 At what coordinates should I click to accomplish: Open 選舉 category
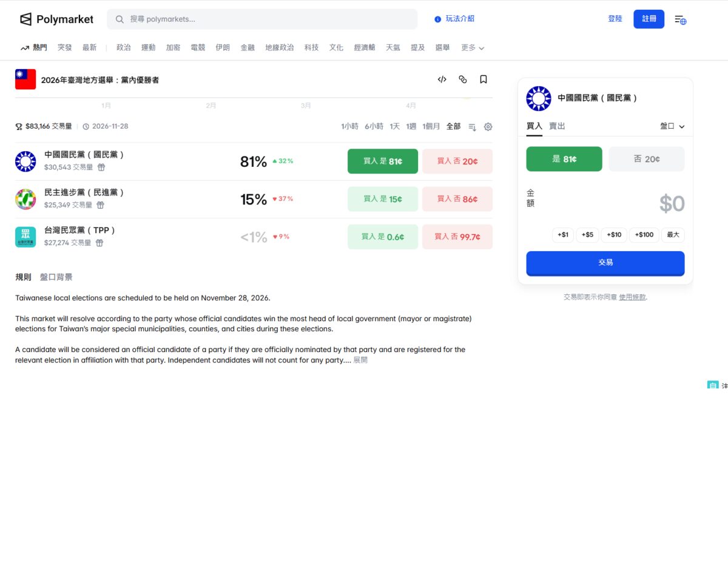click(442, 47)
